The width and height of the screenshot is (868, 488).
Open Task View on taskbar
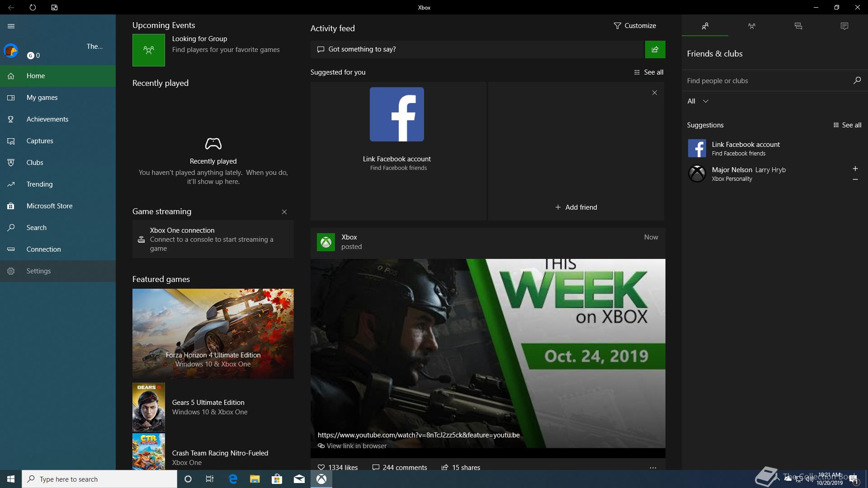pyautogui.click(x=210, y=479)
